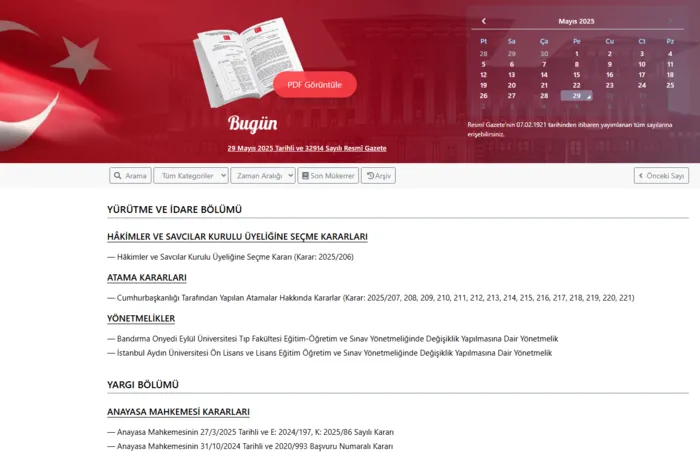Open the PDF Görüntüle button
700x460 pixels.
click(315, 85)
